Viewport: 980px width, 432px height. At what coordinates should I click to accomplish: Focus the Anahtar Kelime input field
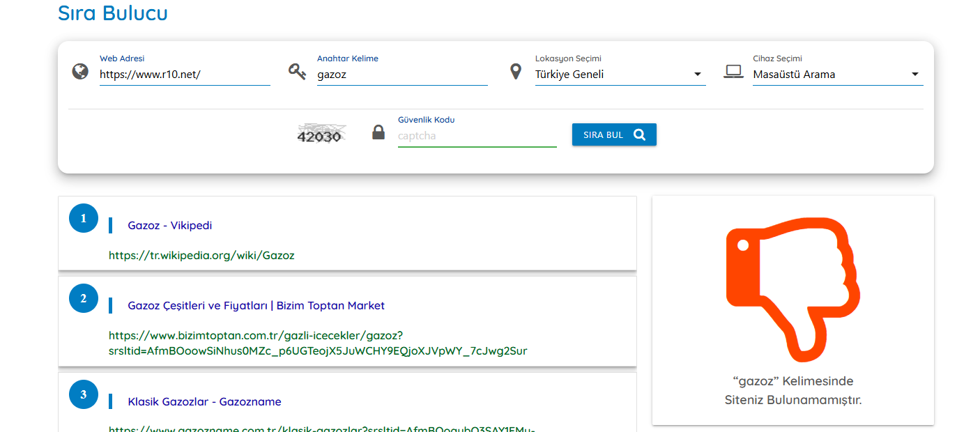click(x=402, y=75)
